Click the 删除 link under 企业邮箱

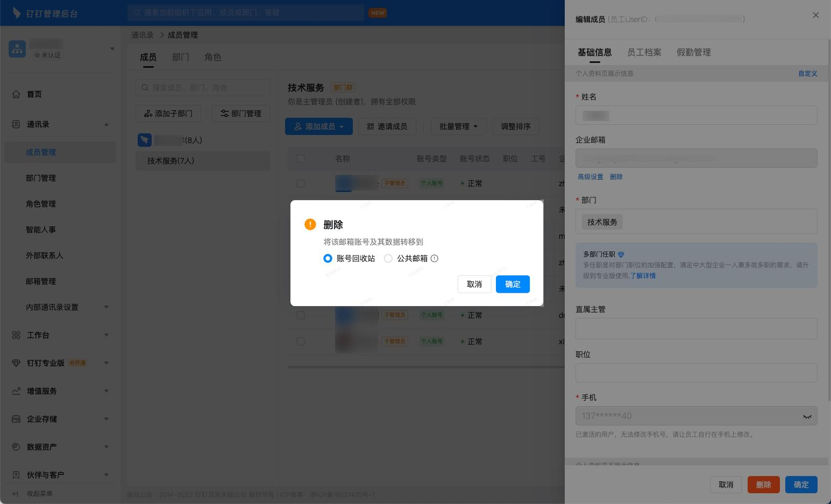[616, 177]
